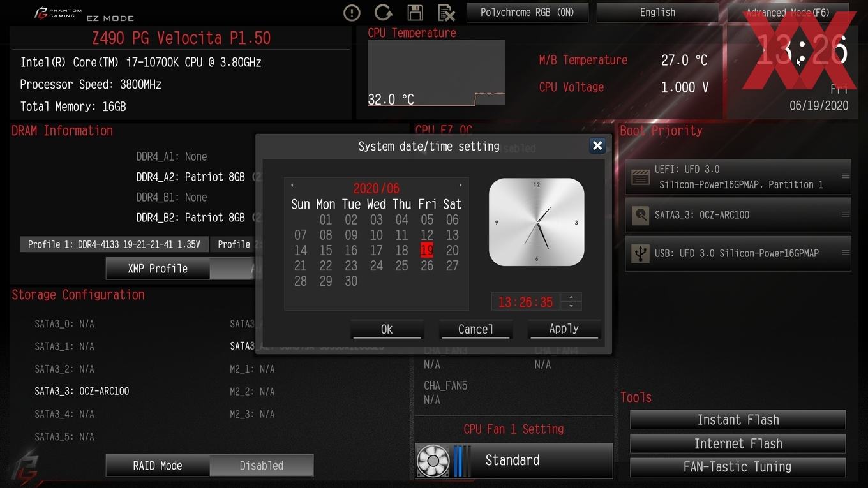Open the English language selector

pyautogui.click(x=657, y=12)
